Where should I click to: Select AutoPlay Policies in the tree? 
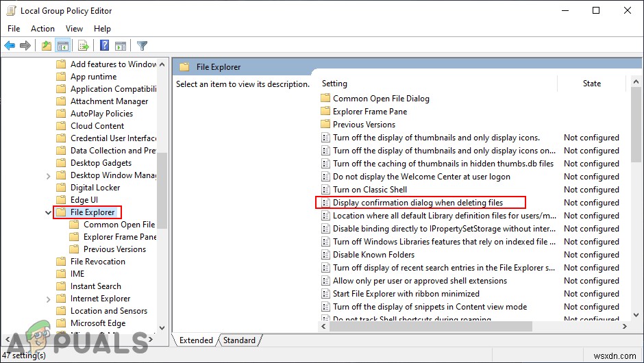coord(101,114)
